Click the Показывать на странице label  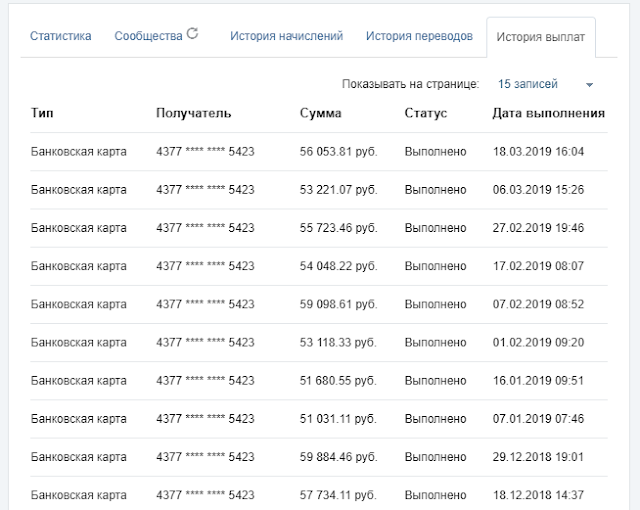pos(411,84)
